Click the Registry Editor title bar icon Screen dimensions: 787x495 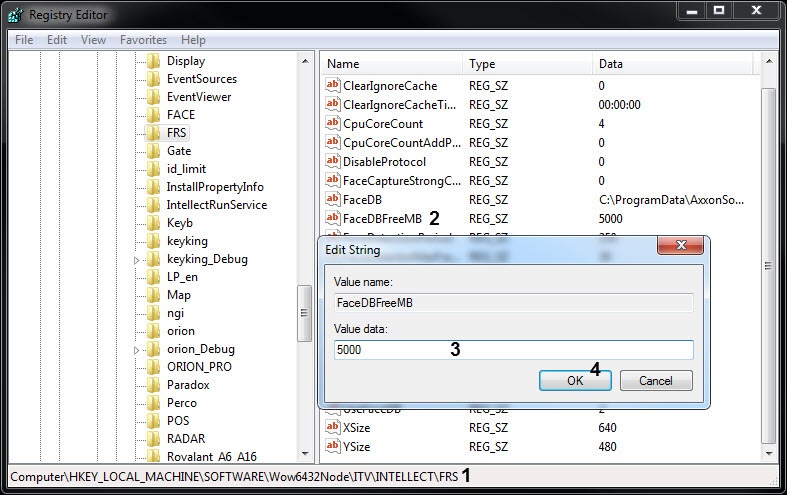pos(15,15)
